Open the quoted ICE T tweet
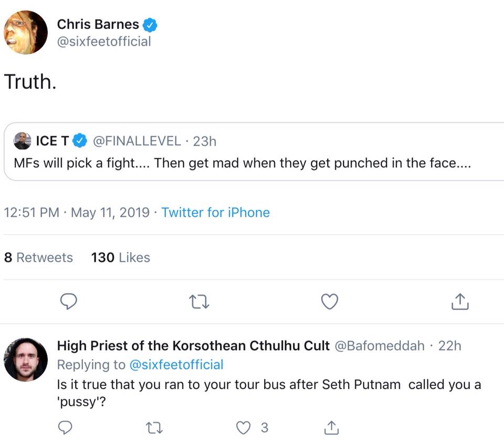Image resolution: width=504 pixels, height=443 pixels. 254,151
